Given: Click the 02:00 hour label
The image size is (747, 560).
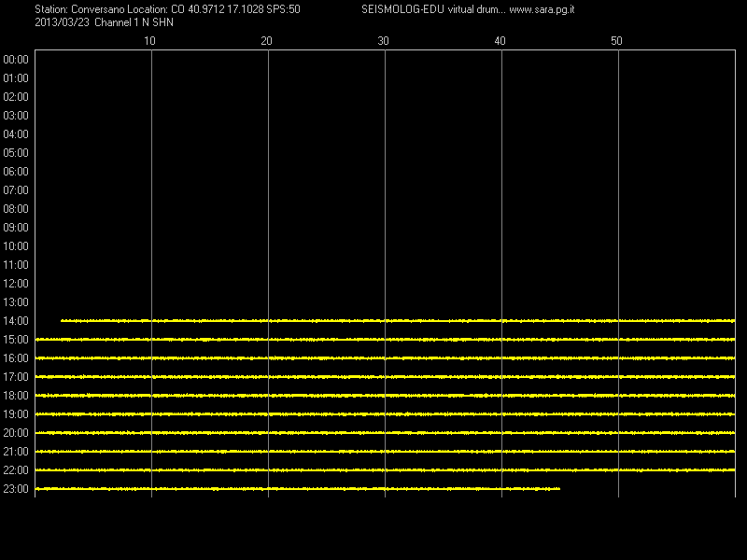Looking at the screenshot, I should tap(16, 97).
